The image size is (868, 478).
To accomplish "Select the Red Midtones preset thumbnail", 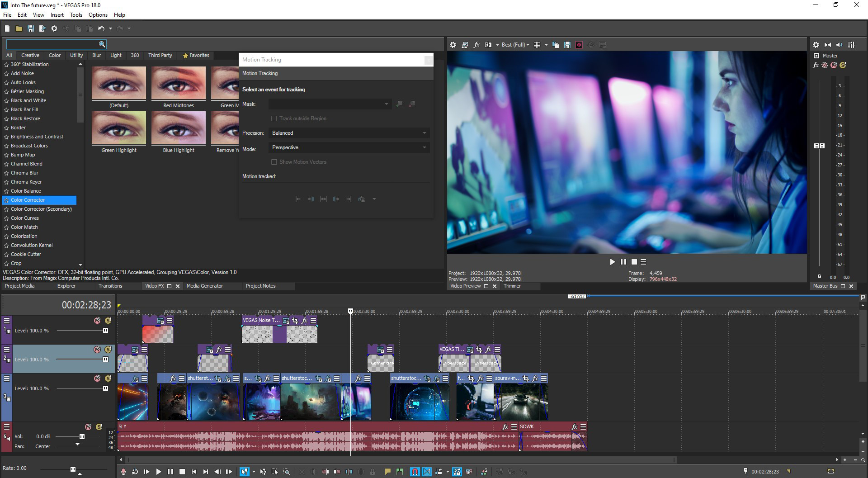I will [178, 83].
